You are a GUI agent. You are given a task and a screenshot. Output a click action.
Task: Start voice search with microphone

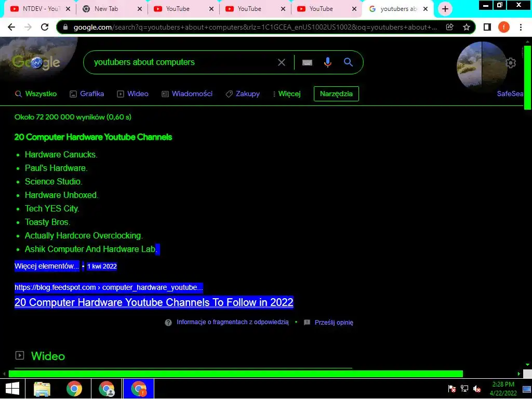point(327,62)
